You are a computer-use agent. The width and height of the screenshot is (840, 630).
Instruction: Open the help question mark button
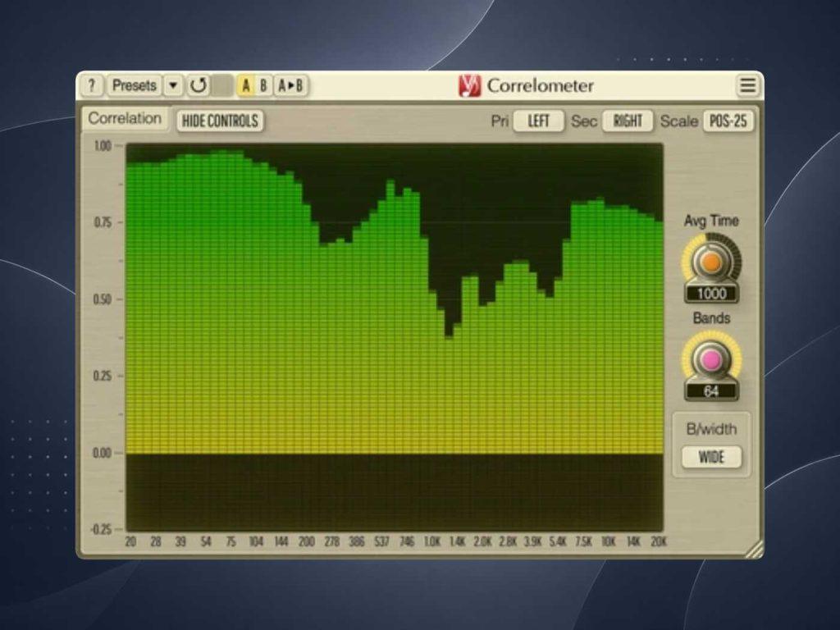pos(92,85)
